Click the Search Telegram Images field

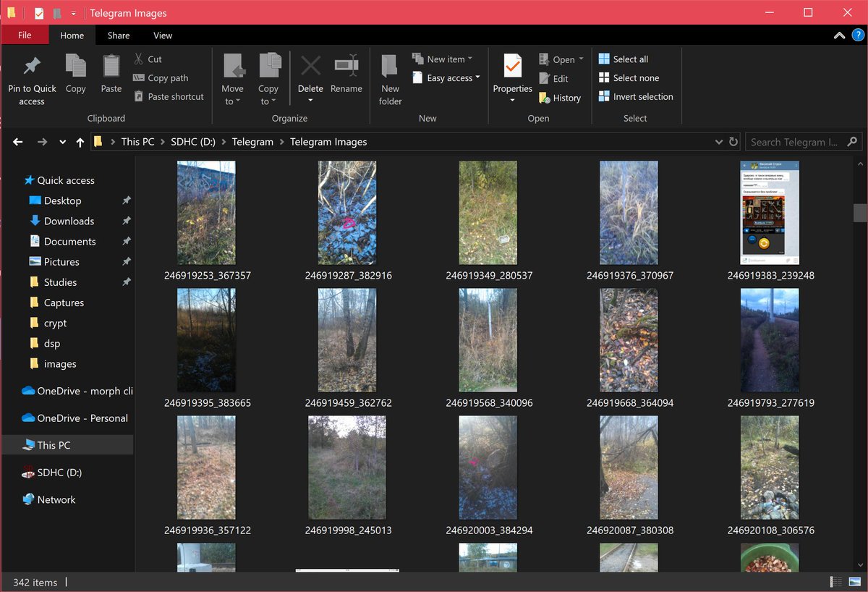[803, 142]
